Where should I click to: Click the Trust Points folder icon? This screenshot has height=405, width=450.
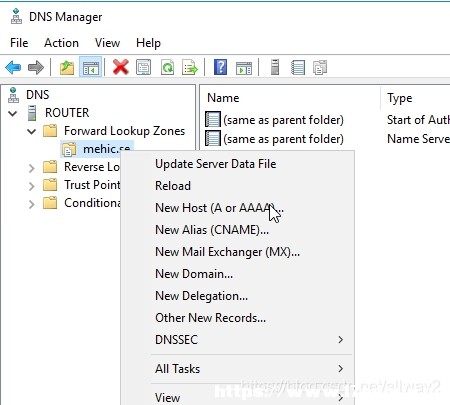[x=50, y=185]
